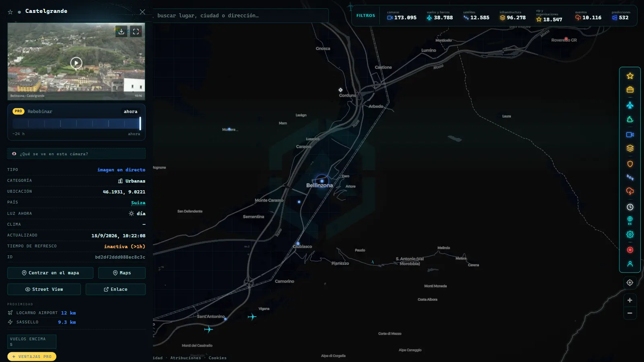Click the '¿Qué se ve en esta cámara?' field
644x362 pixels.
point(76,154)
